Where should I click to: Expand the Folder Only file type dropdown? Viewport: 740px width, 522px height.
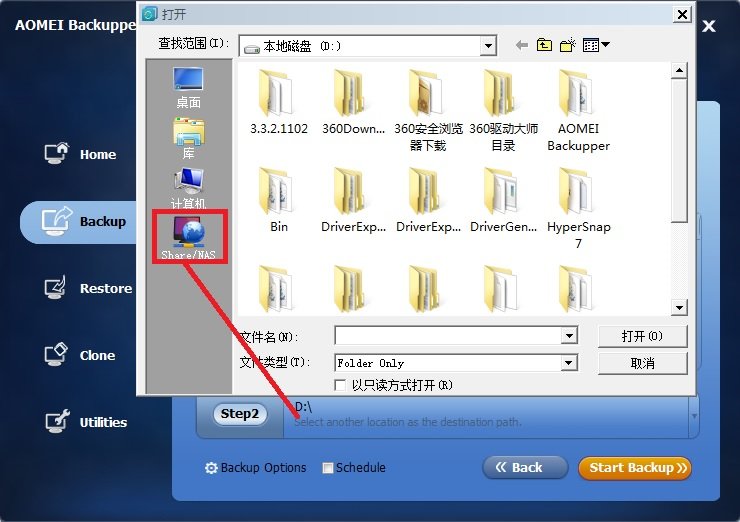coord(569,363)
